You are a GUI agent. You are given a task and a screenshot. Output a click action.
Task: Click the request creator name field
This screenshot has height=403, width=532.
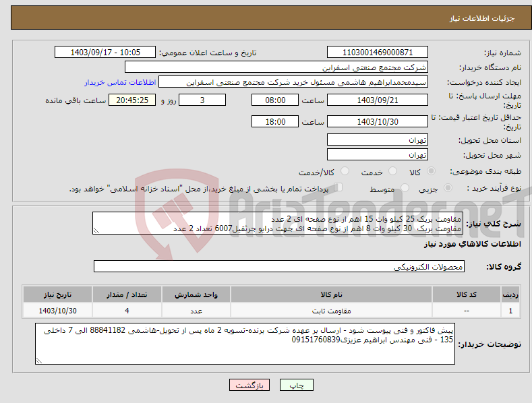pyautogui.click(x=293, y=82)
